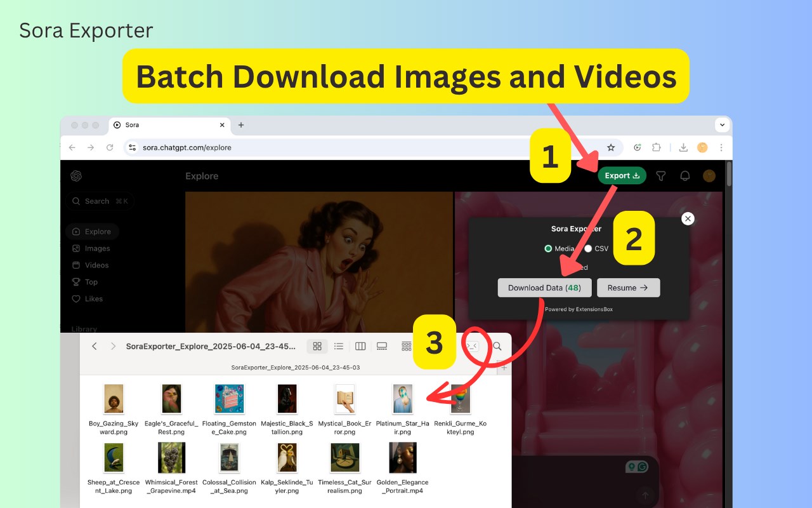Click the Finder search magnifier

click(x=497, y=346)
